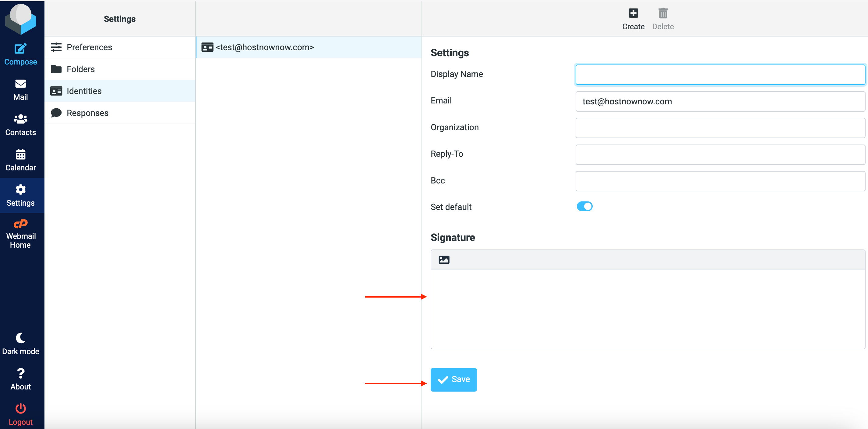
Task: Open Compose new message
Action: click(20, 54)
